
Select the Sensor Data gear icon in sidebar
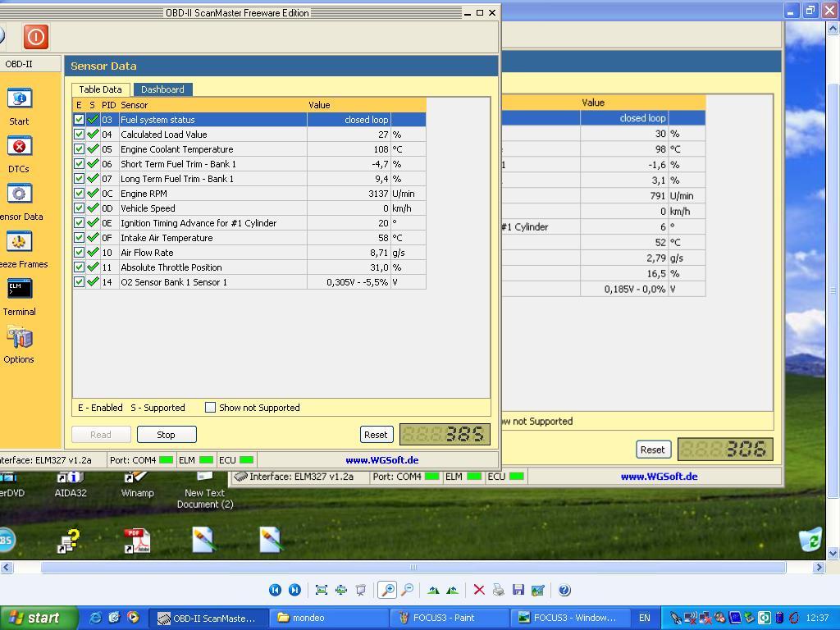20,194
